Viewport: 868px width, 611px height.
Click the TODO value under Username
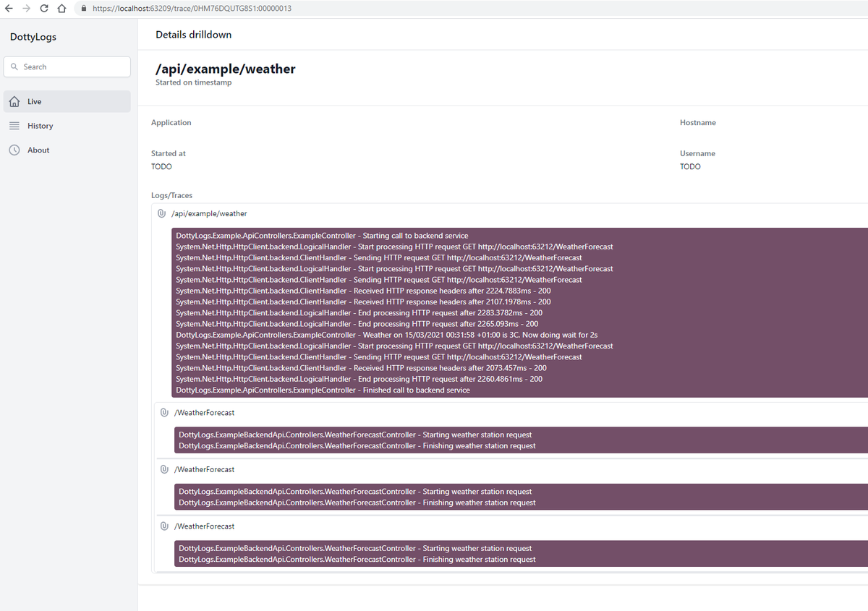coord(690,167)
